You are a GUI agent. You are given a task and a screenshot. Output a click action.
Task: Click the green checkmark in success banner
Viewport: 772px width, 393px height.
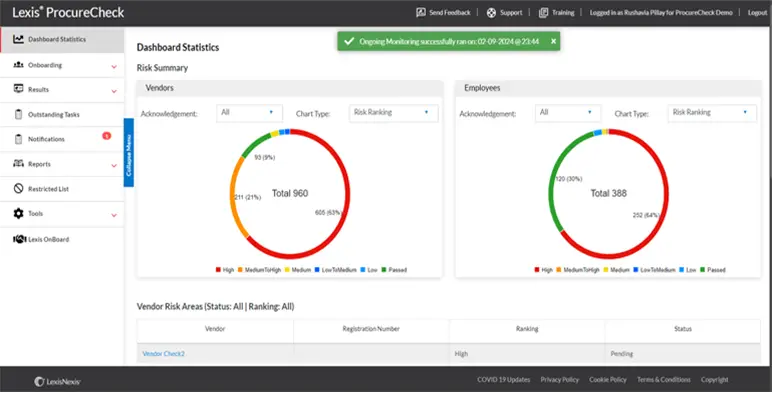pos(349,41)
